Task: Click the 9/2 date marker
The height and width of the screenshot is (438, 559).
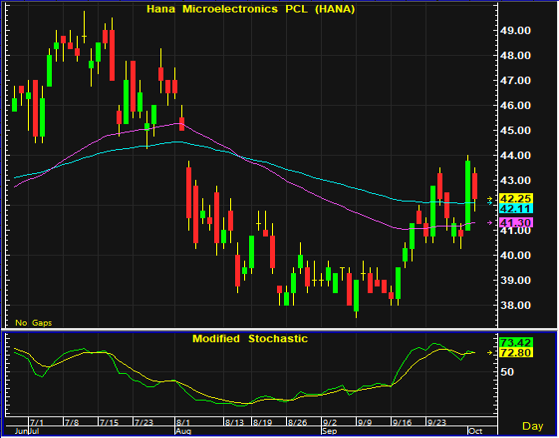Action: coord(329,423)
